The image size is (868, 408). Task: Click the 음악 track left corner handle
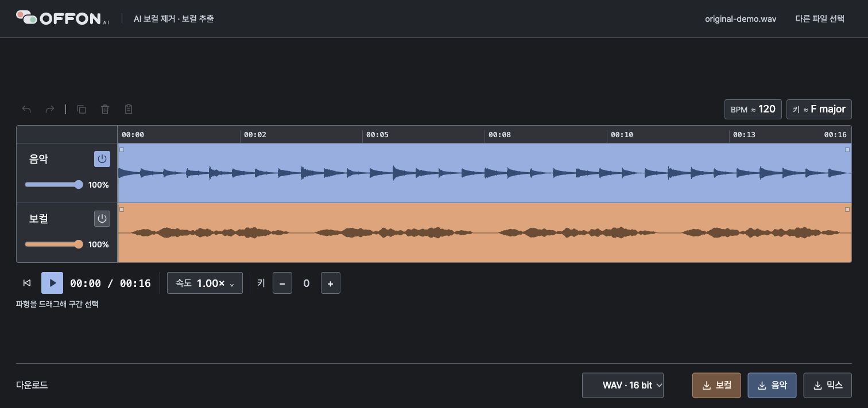(x=122, y=150)
